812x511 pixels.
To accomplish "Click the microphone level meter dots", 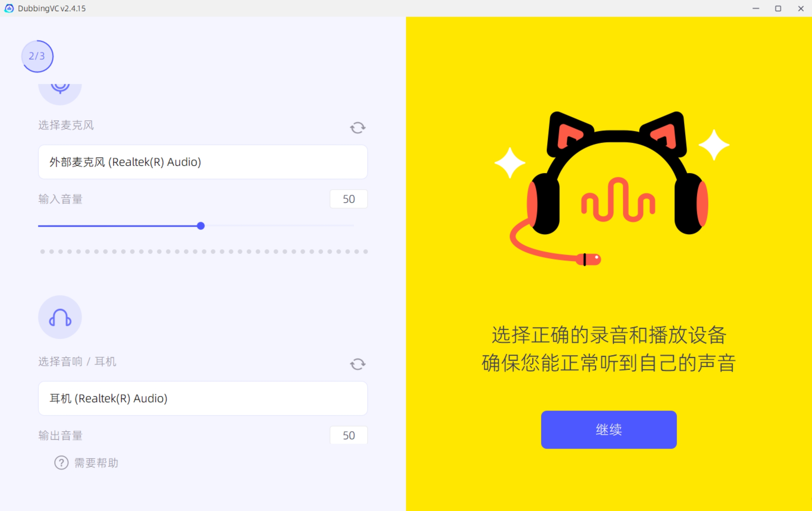I will 204,252.
